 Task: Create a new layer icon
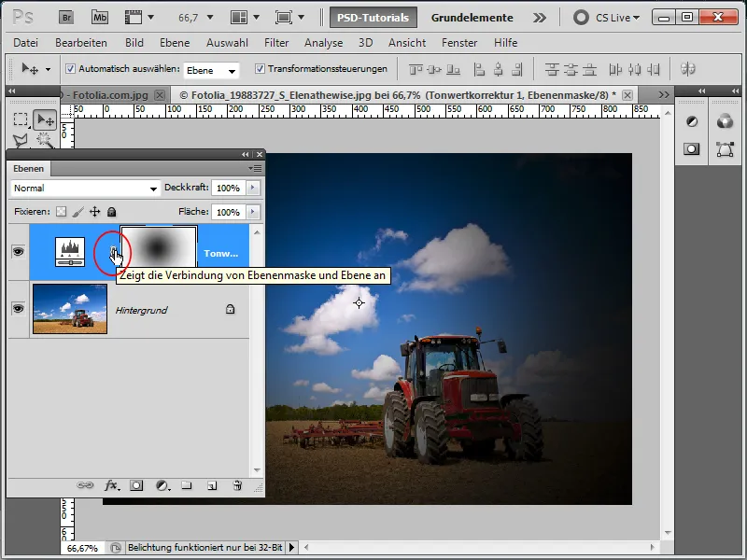click(x=212, y=485)
